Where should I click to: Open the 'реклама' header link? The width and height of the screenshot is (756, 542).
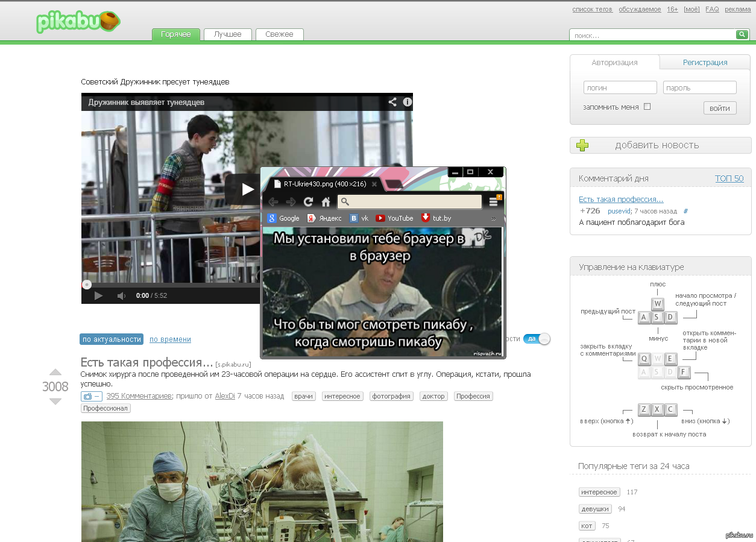pyautogui.click(x=737, y=9)
